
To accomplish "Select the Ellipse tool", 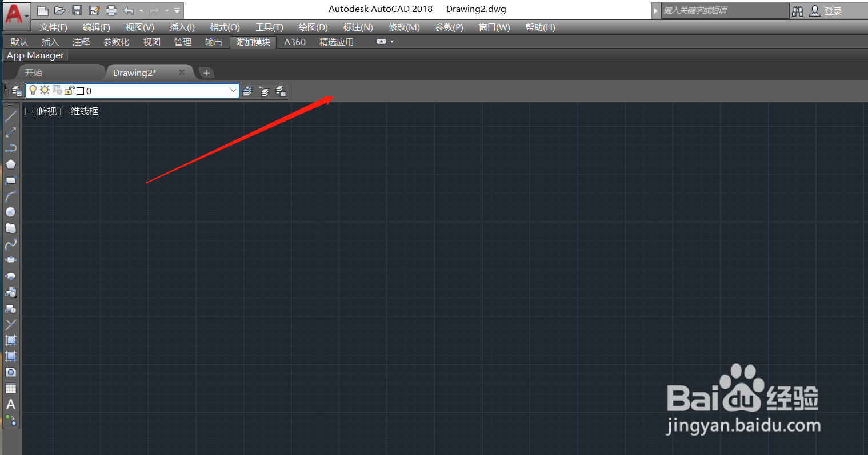I will (10, 260).
